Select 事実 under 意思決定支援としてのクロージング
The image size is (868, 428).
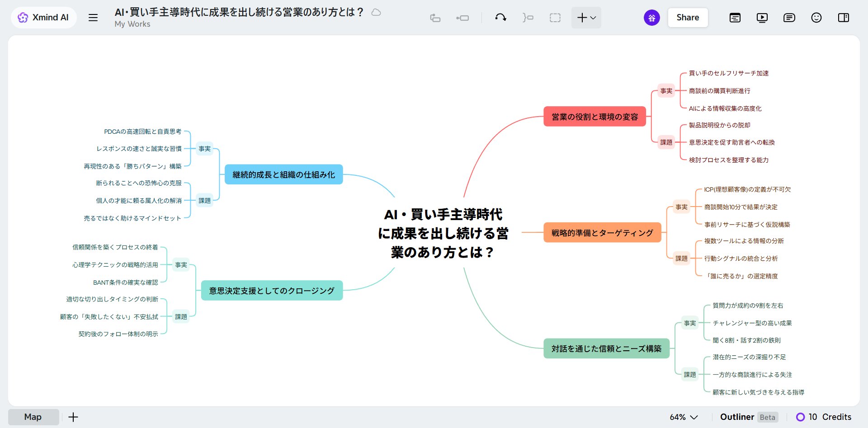click(181, 265)
